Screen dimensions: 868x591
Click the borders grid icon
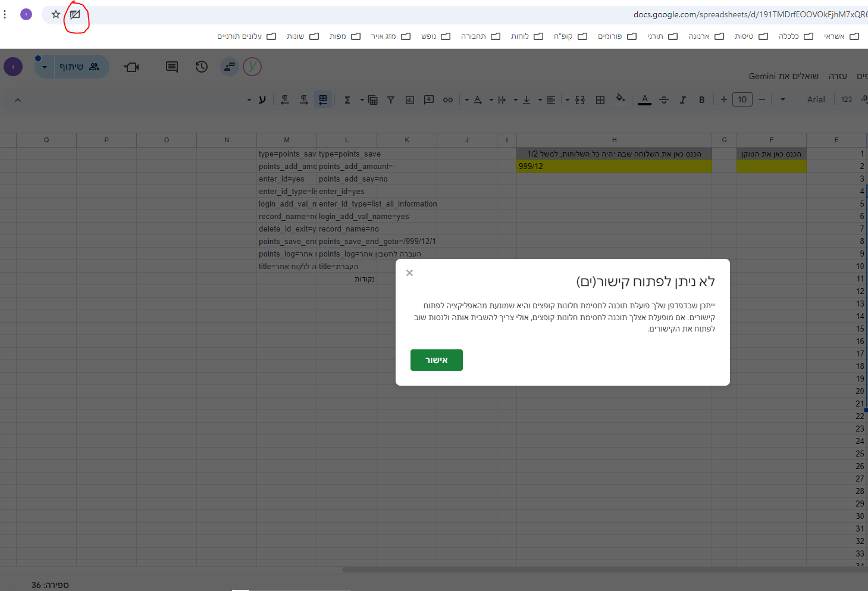pyautogui.click(x=600, y=100)
